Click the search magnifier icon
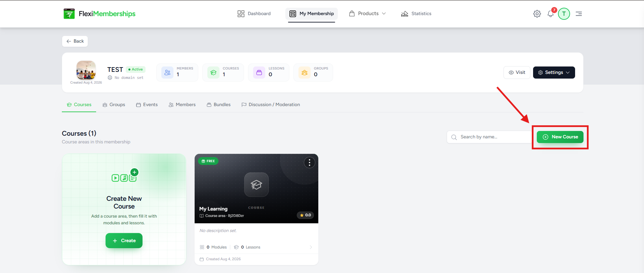Image resolution: width=644 pixels, height=273 pixels. (x=454, y=137)
